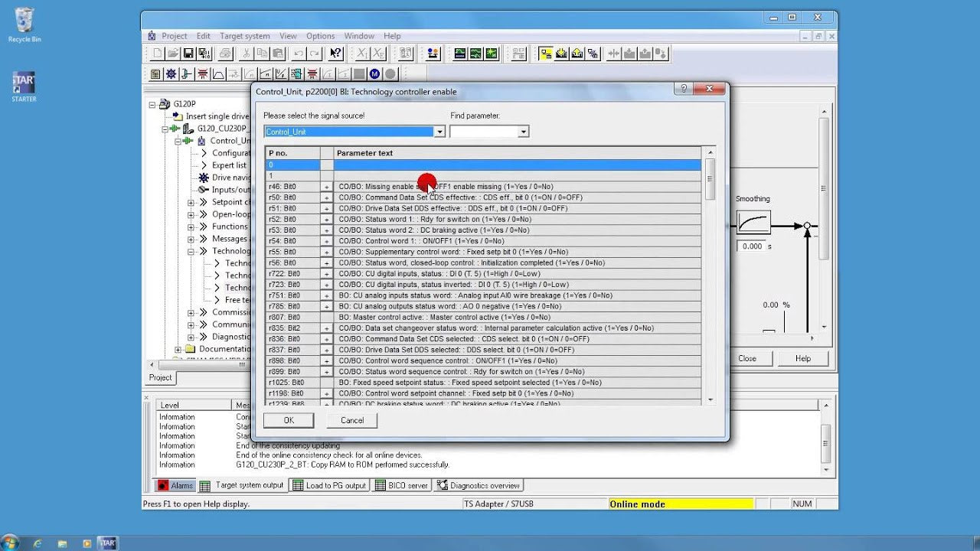Select Expert list in the project tree
This screenshot has width=980, height=551.
click(229, 165)
